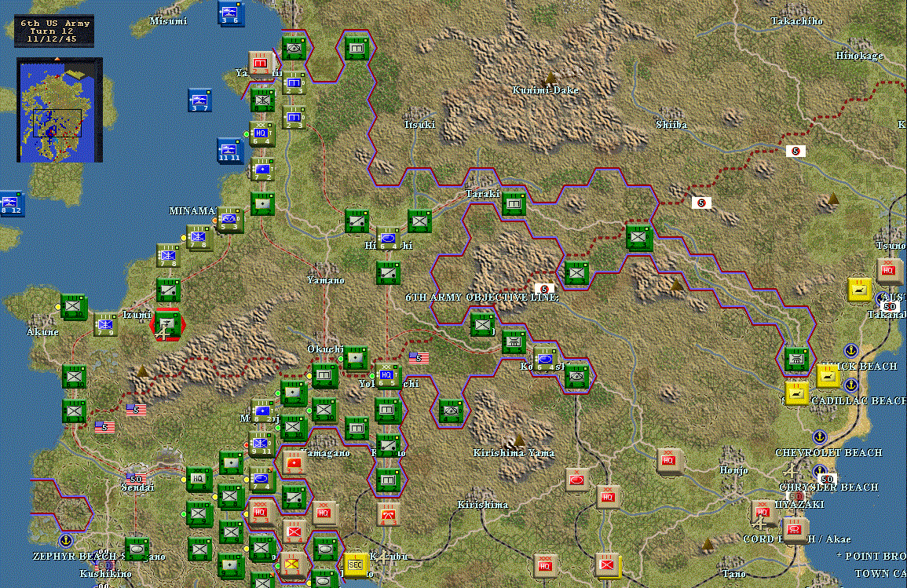Click the anchor icon at Chevrolet Beach
This screenshot has width=907, height=588.
point(819,437)
